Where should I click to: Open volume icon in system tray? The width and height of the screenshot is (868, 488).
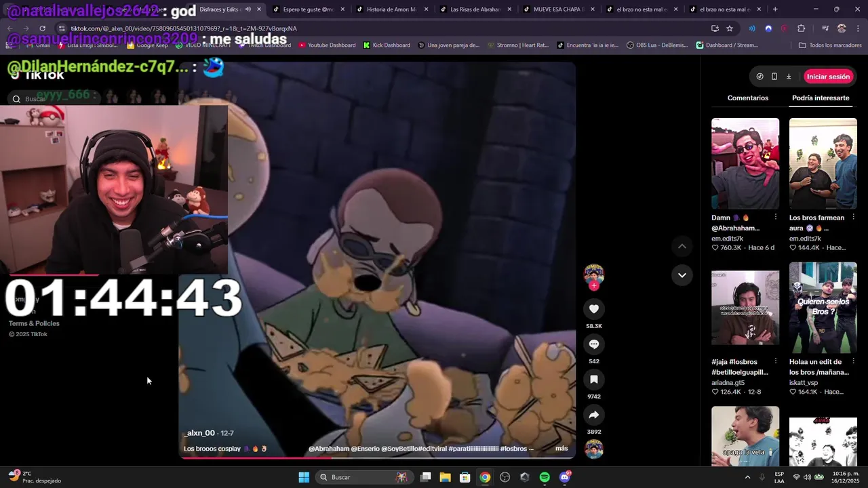(x=807, y=477)
